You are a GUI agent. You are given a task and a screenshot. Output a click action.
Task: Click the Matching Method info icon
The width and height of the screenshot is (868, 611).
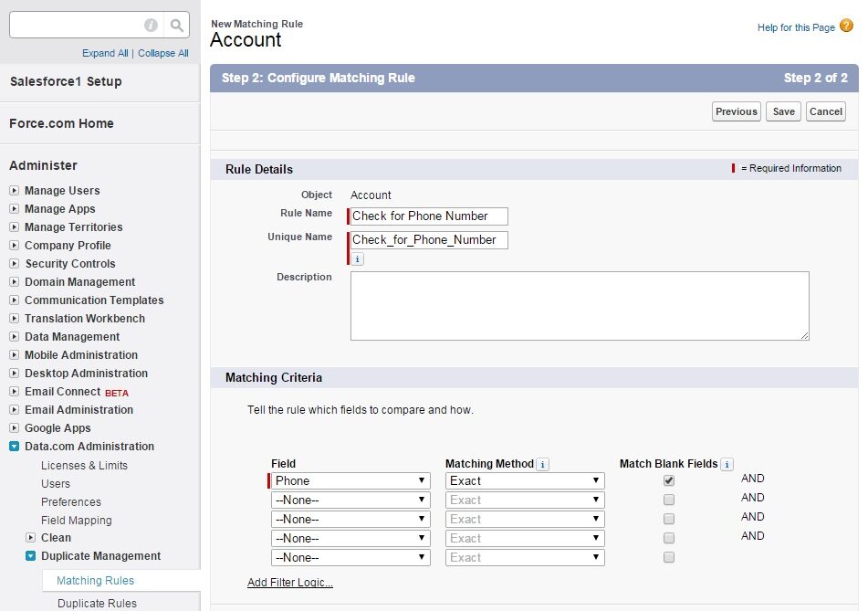point(542,464)
